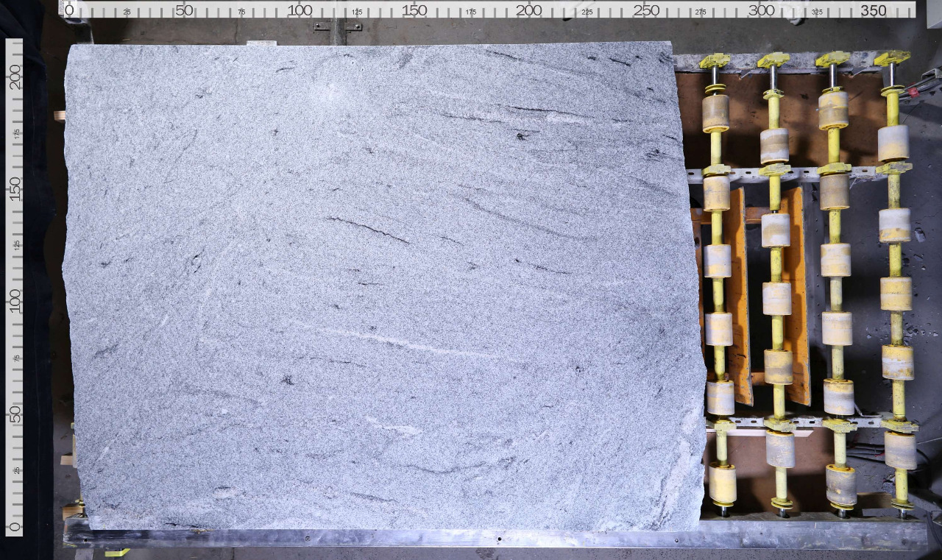Select the small 75 tick on the vertical ruler

[x=16, y=358]
